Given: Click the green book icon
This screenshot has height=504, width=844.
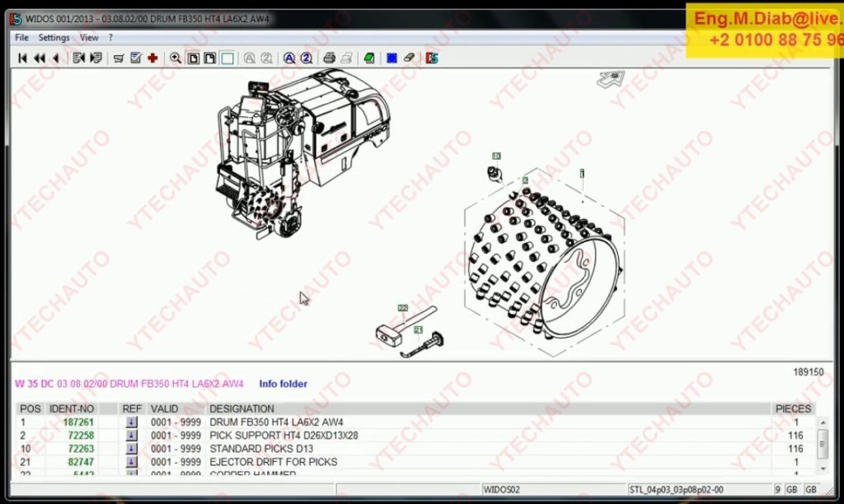Looking at the screenshot, I should pos(369,58).
